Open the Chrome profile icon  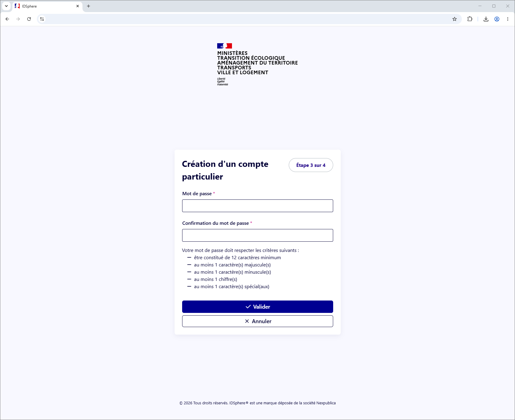(497, 19)
